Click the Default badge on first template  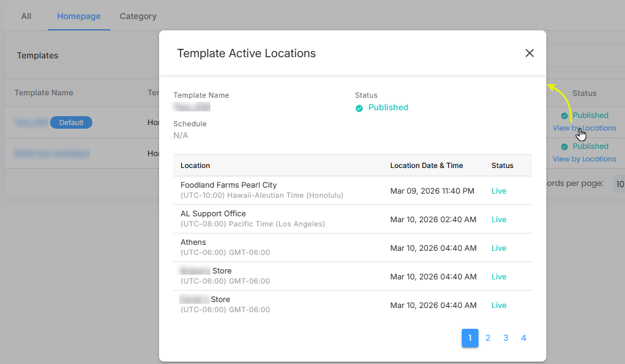pos(71,123)
